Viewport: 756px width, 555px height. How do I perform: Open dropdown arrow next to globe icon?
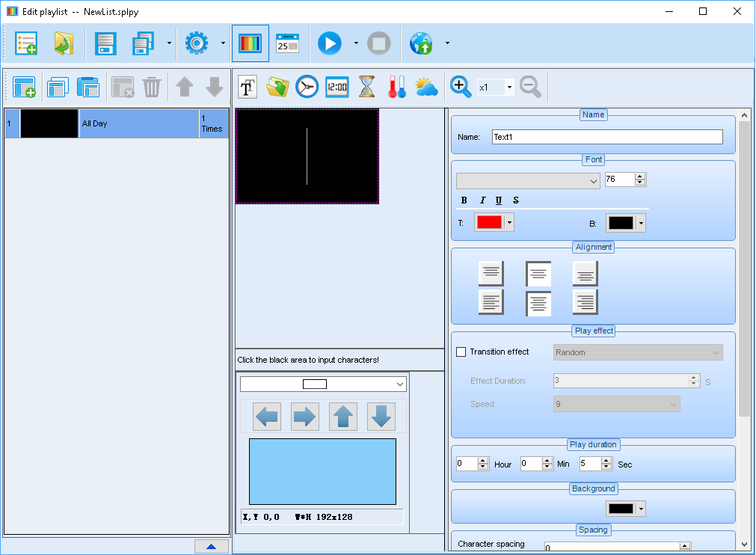pos(447,43)
